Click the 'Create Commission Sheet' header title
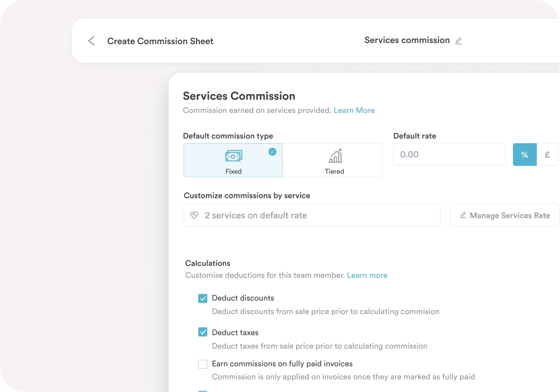This screenshot has height=392, width=560. pos(160,41)
